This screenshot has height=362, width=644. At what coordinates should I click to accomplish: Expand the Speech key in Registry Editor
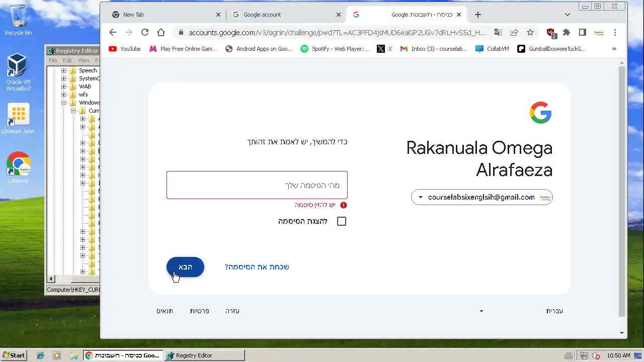pyautogui.click(x=63, y=70)
